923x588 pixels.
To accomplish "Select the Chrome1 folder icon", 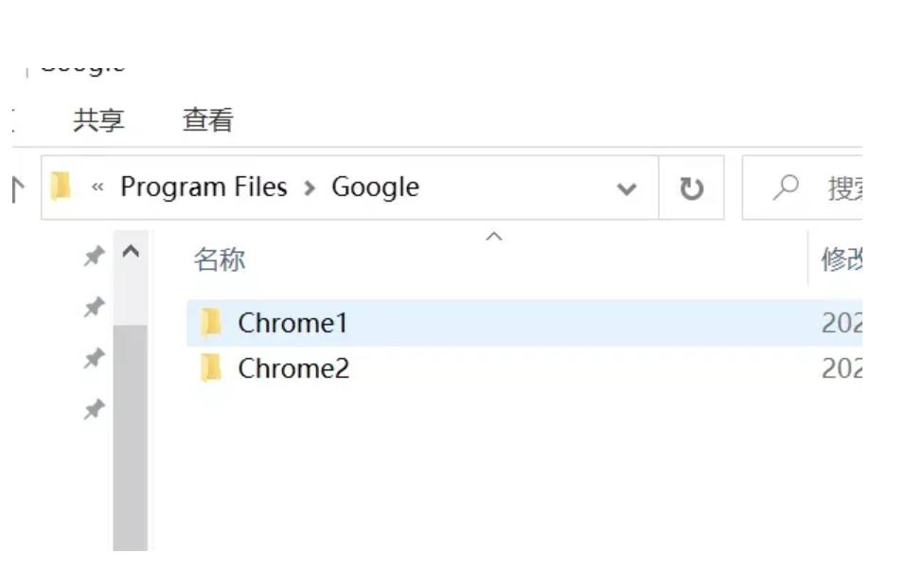I will point(211,323).
